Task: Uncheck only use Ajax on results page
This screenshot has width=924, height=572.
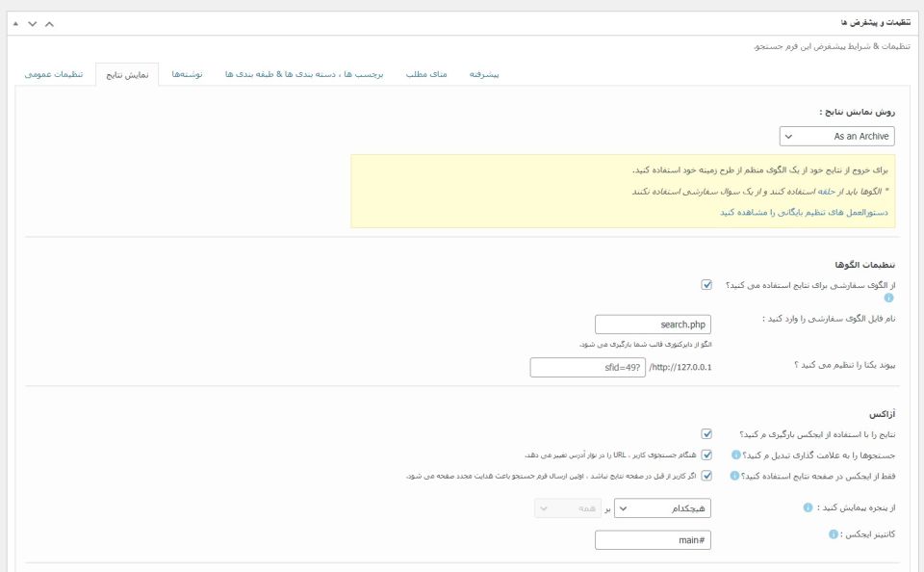Action: 706,475
